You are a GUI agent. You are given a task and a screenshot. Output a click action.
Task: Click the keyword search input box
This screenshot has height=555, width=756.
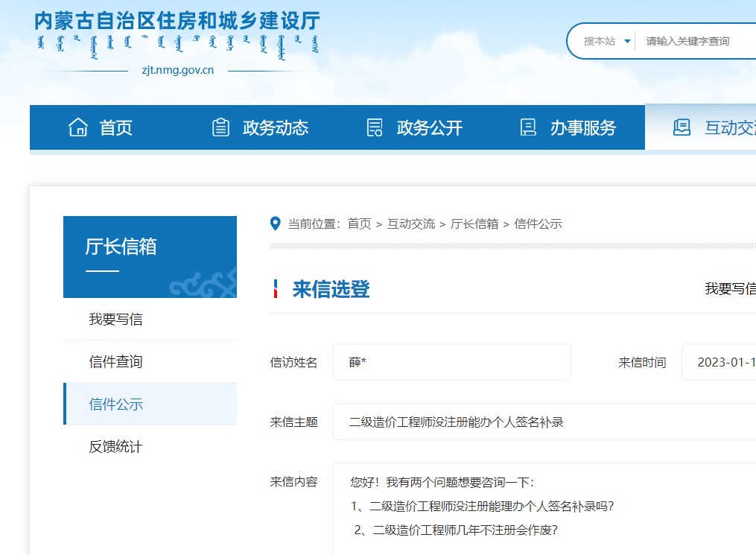[696, 41]
